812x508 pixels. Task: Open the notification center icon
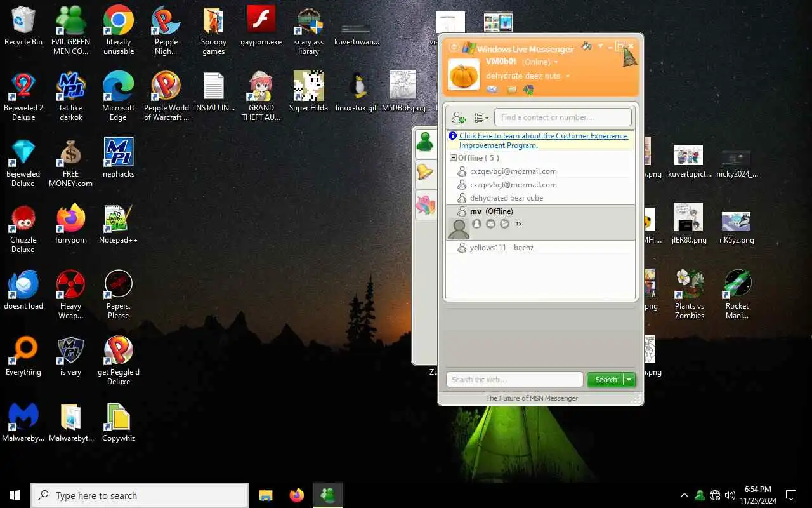click(791, 495)
